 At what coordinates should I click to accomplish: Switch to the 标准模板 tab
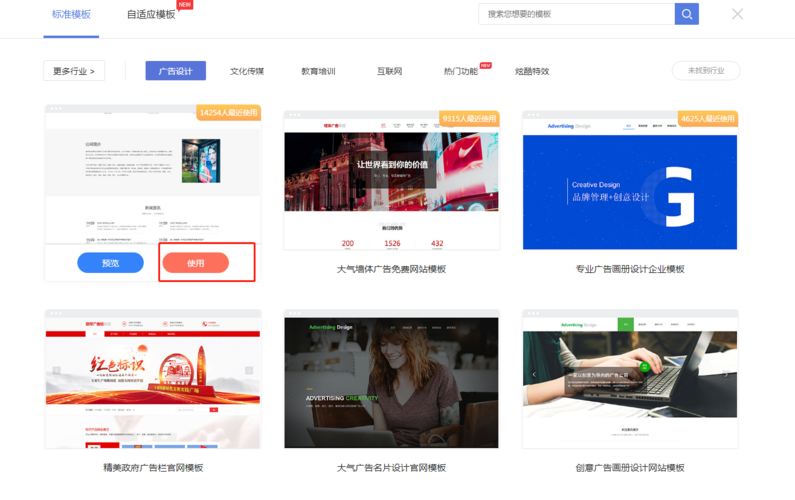(x=71, y=15)
